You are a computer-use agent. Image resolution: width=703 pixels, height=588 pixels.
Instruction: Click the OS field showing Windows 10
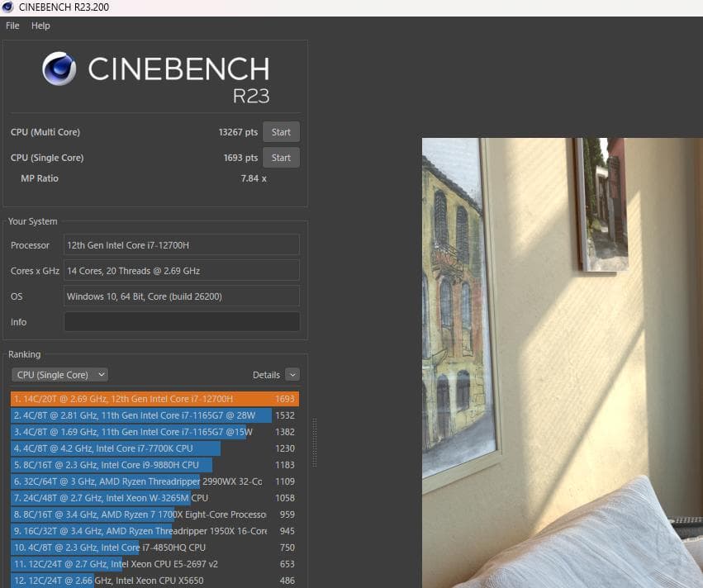pyautogui.click(x=182, y=296)
